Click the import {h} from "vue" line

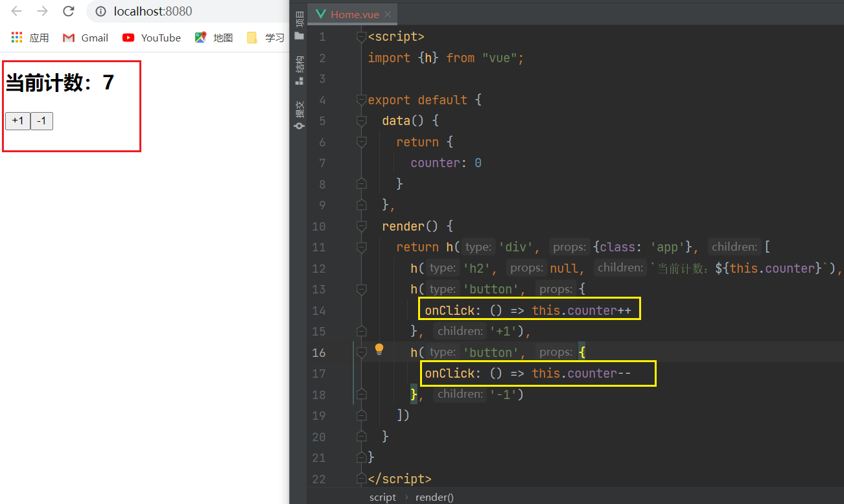coord(445,58)
